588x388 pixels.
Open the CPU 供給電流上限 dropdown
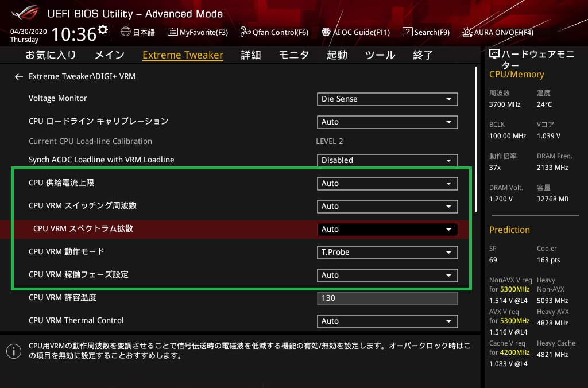[388, 183]
